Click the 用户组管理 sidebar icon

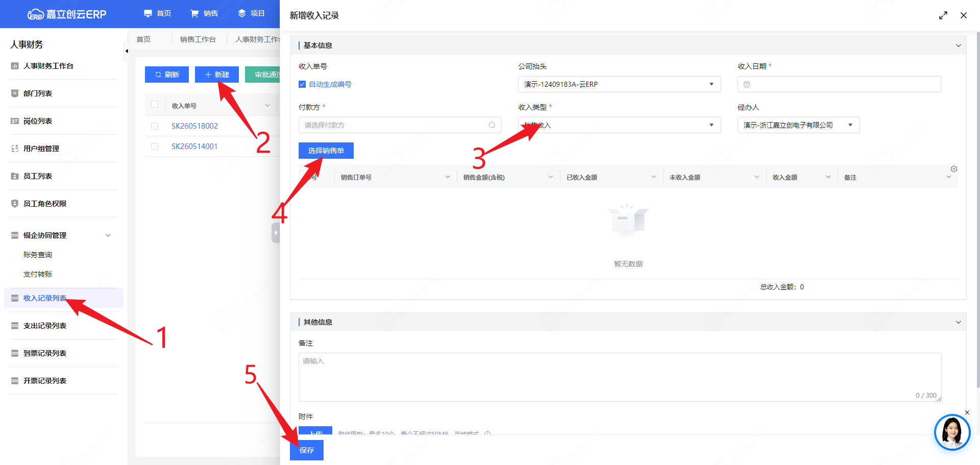click(15, 149)
